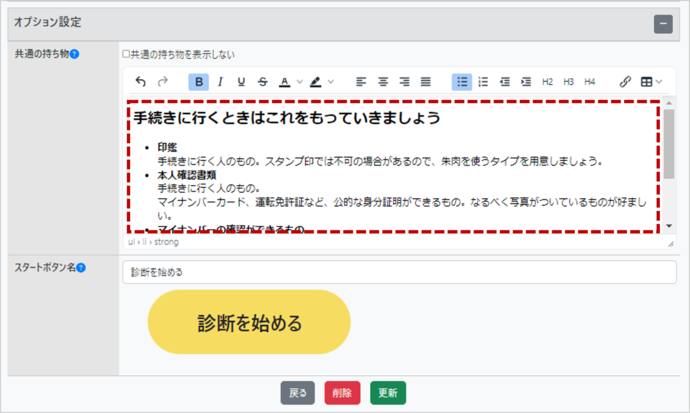Click the editor scrollbar down arrow
The image size is (690, 413).
point(669,226)
